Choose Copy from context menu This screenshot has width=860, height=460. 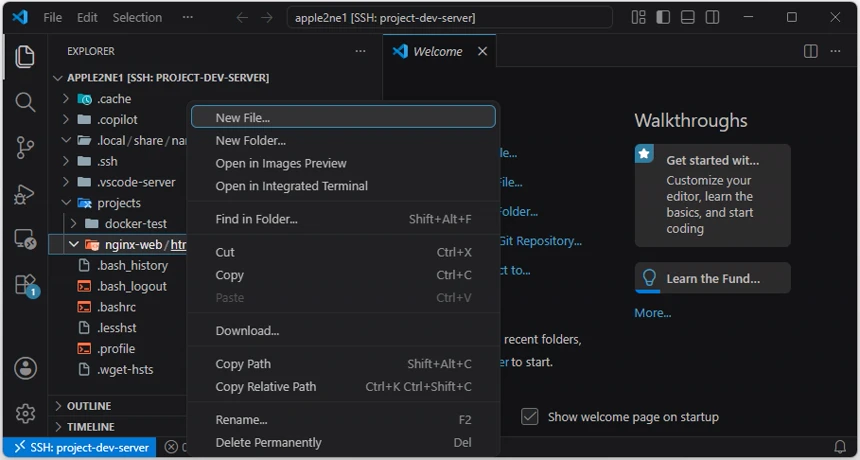[x=343, y=275]
